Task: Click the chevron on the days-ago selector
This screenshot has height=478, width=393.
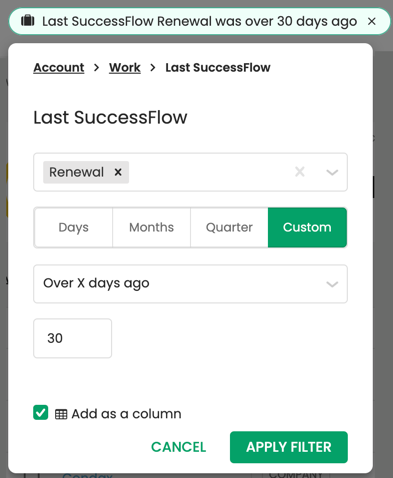Action: (332, 284)
